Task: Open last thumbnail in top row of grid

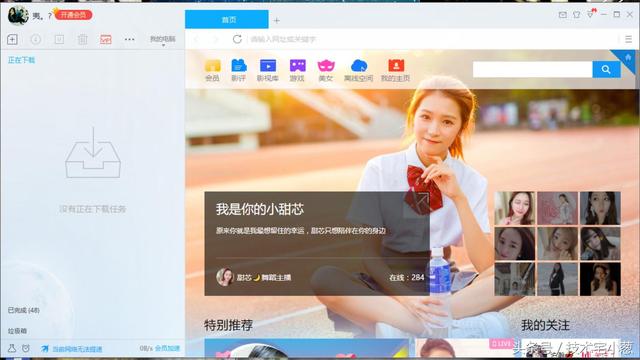Action: (600, 208)
